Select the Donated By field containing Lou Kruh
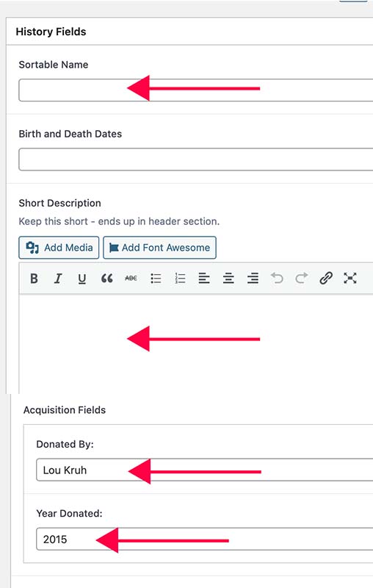Viewport: 373px width, 588px height. (204, 470)
